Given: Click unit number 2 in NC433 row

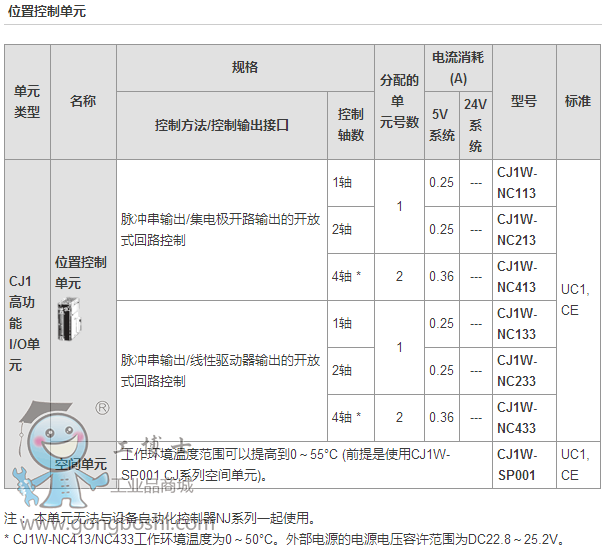Looking at the screenshot, I should pos(399,417).
